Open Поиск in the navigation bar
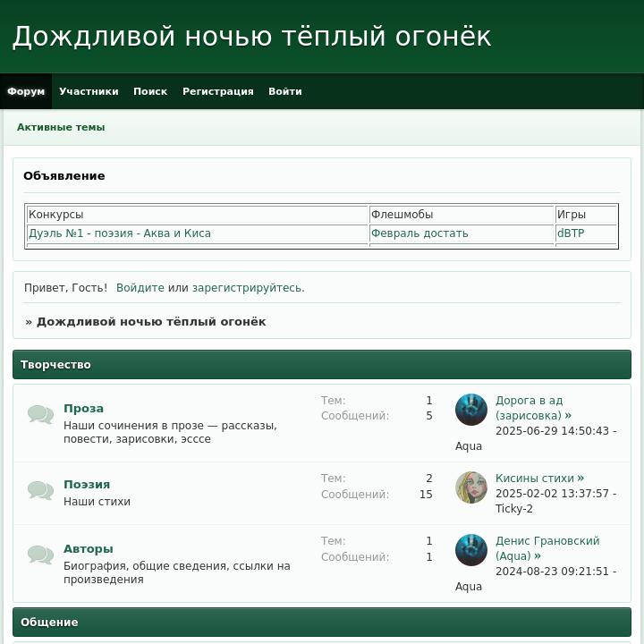This screenshot has width=644, height=644. click(x=150, y=91)
